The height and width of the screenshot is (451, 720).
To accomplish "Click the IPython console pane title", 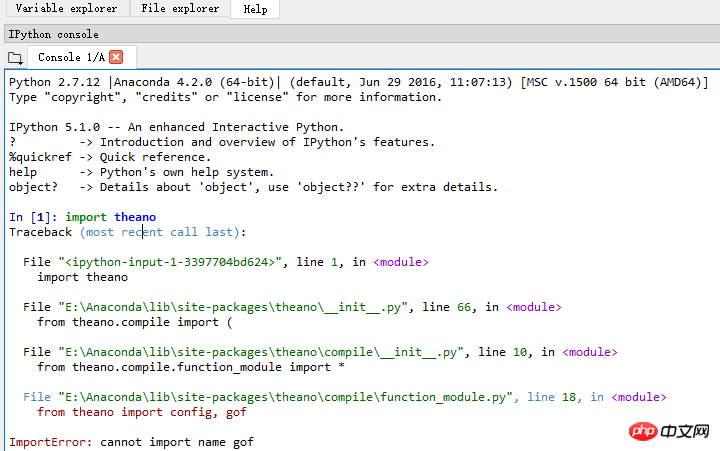I will [53, 34].
